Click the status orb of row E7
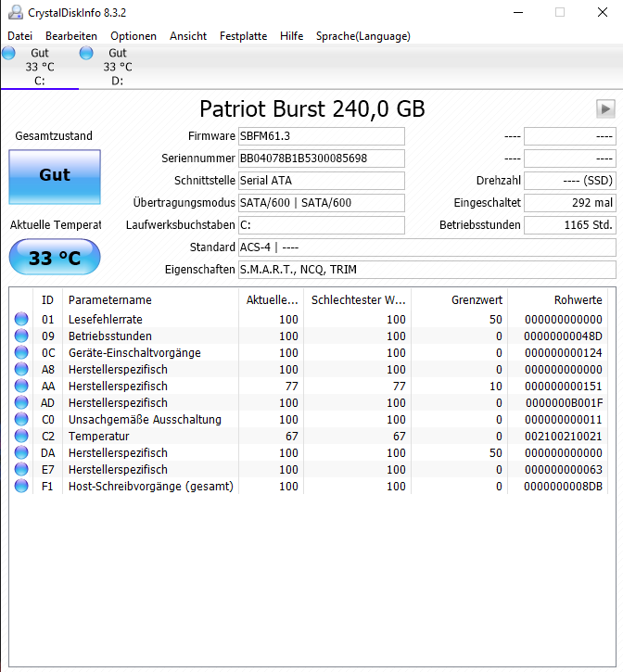This screenshot has height=672, width=623. pyautogui.click(x=21, y=469)
